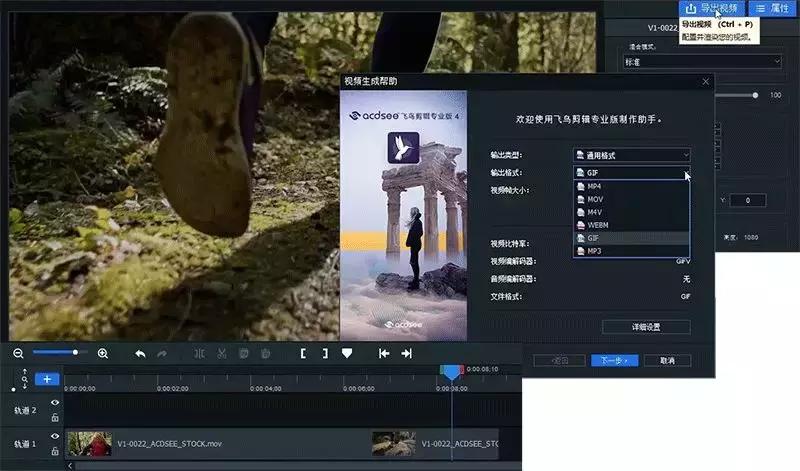Collapse the output format GIF combo box
The height and width of the screenshot is (471, 800).
(x=632, y=172)
